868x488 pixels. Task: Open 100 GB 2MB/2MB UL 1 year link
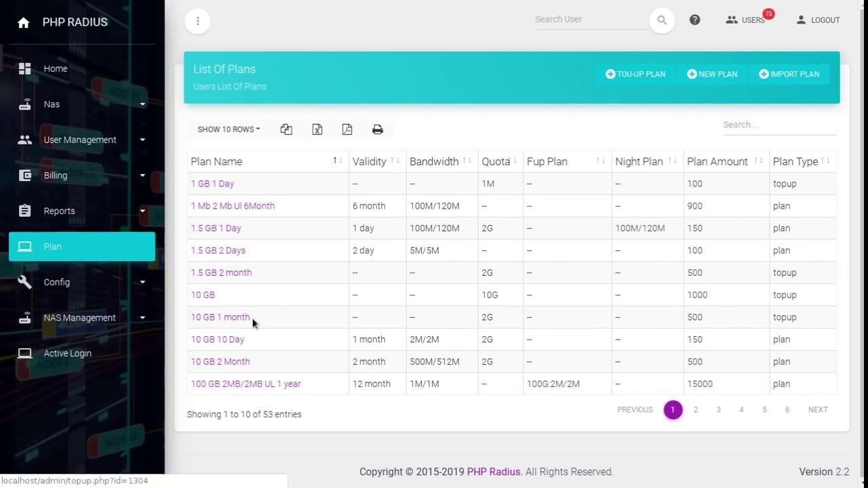(245, 384)
